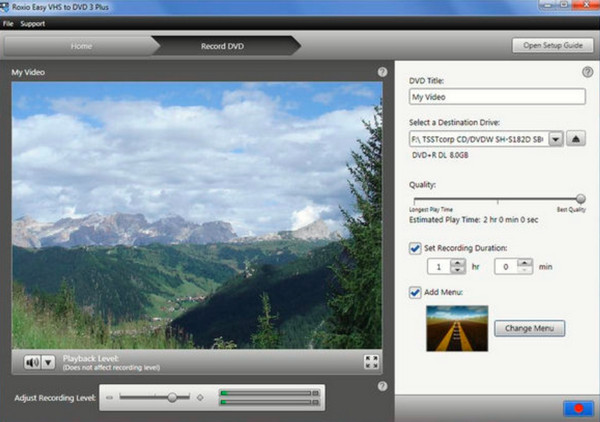Uncheck Set Recording Duration checkbox

[x=415, y=248]
